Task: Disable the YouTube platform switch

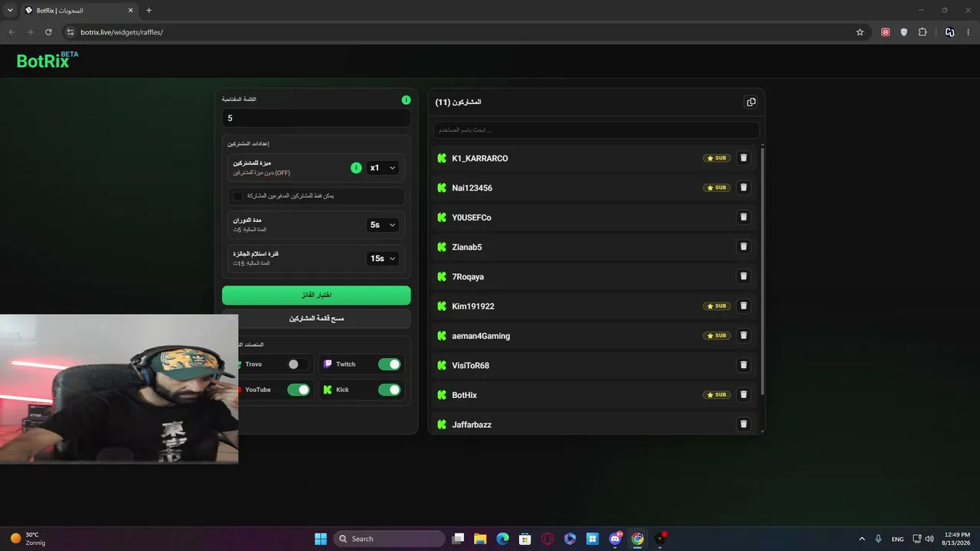Action: pos(299,390)
